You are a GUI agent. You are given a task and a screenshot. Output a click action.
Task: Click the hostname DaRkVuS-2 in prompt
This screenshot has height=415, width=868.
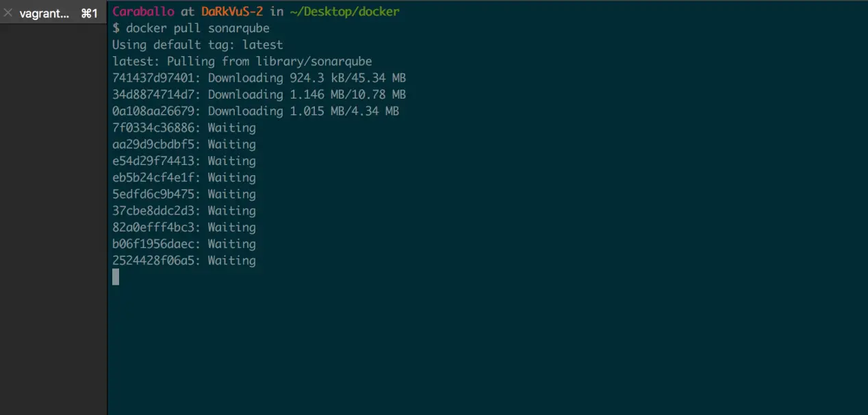pyautogui.click(x=232, y=12)
